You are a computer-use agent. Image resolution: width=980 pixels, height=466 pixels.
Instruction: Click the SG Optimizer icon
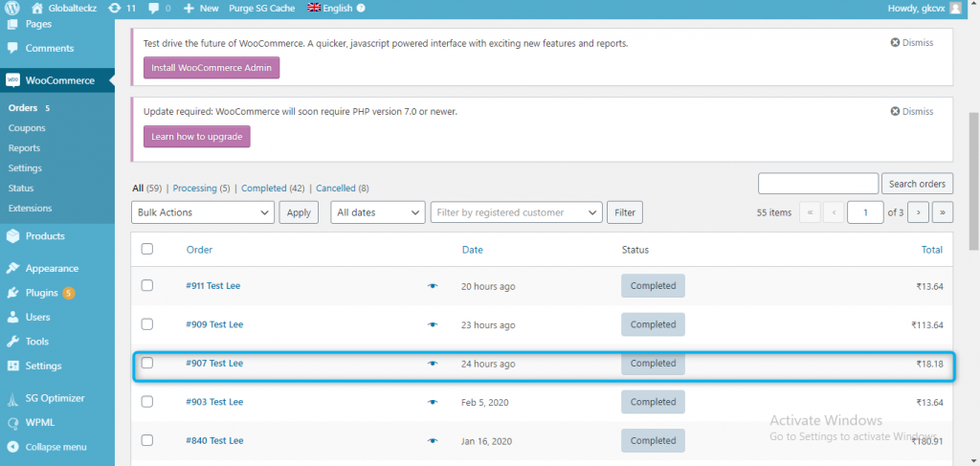12,398
